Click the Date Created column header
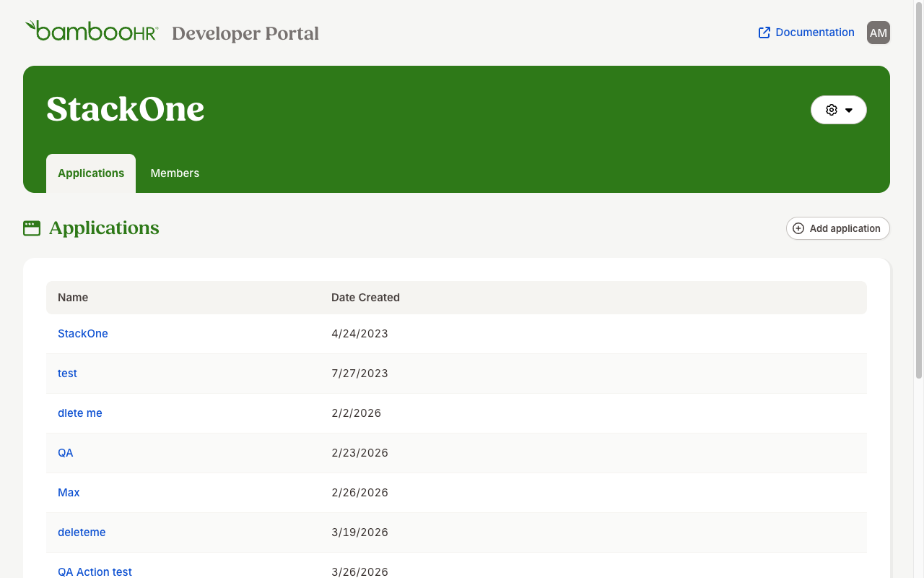This screenshot has width=924, height=578. pyautogui.click(x=365, y=298)
